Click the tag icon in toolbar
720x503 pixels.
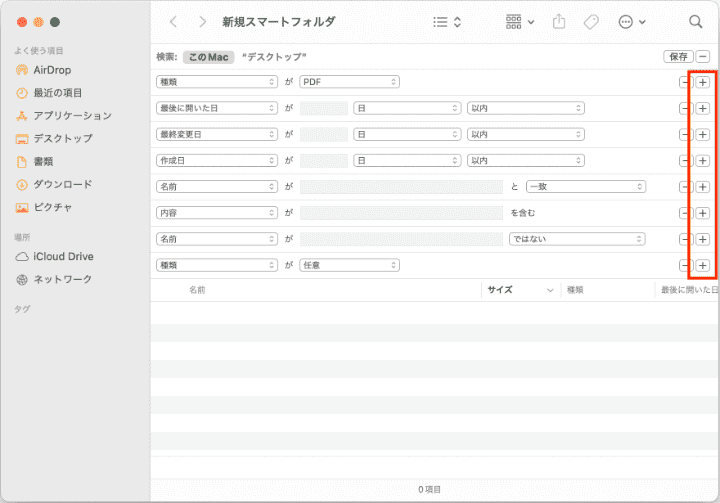click(590, 21)
